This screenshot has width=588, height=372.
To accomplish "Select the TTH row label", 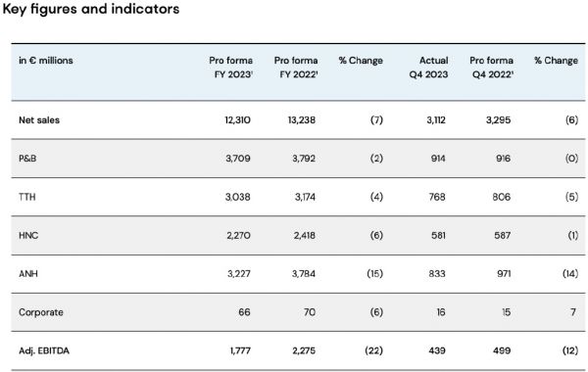I will pos(27,197).
